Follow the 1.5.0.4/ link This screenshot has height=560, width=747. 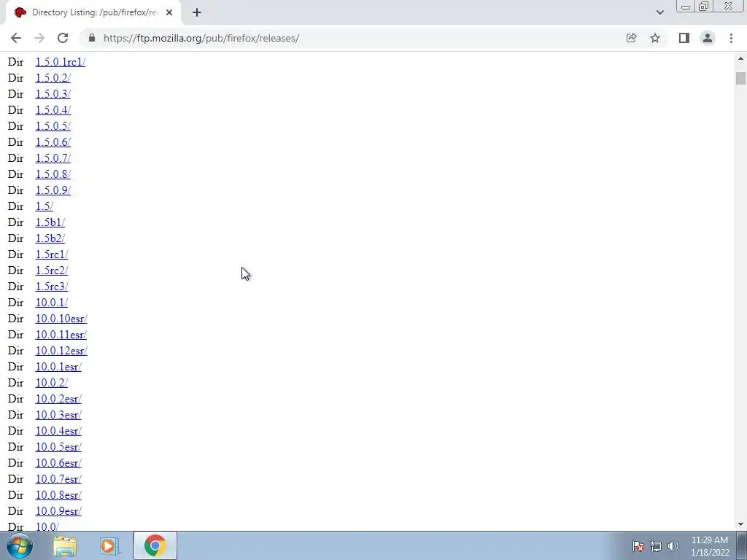click(53, 110)
